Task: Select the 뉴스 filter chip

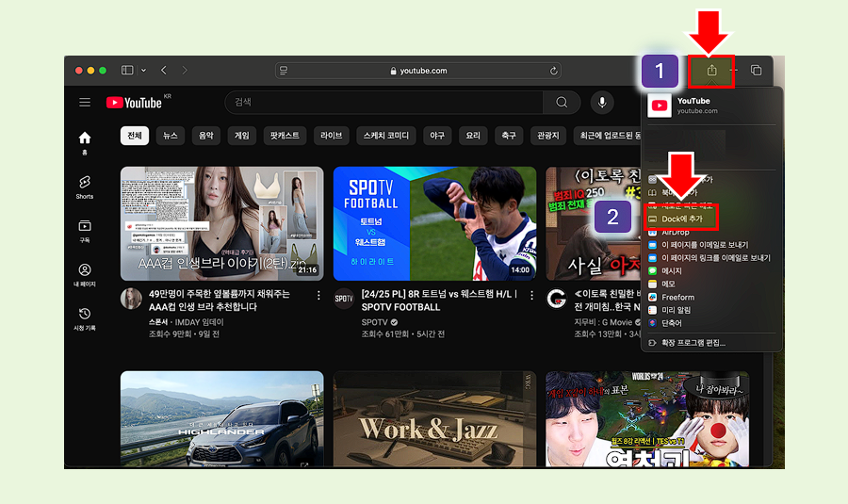Action: (x=171, y=136)
